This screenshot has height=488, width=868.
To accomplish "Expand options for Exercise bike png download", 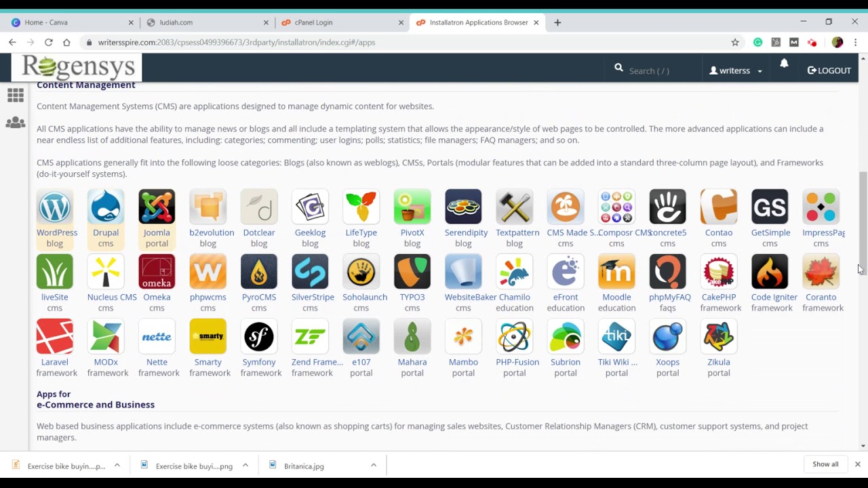I will (x=245, y=465).
